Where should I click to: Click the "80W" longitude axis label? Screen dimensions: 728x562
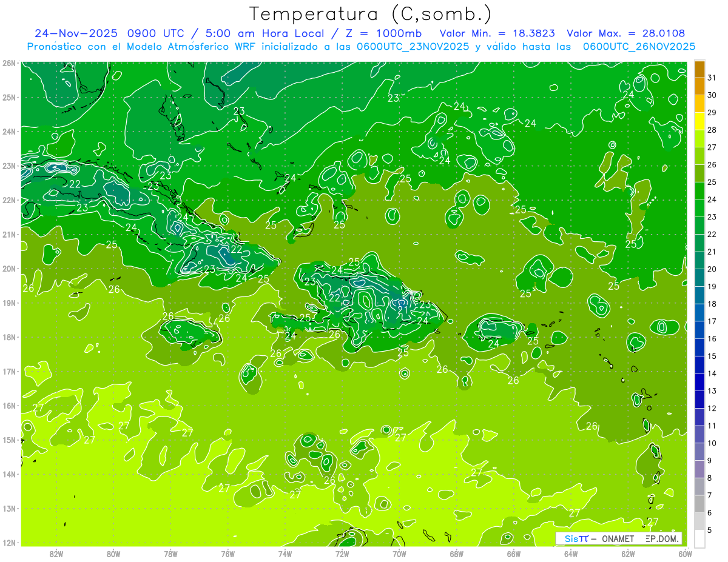pos(113,554)
